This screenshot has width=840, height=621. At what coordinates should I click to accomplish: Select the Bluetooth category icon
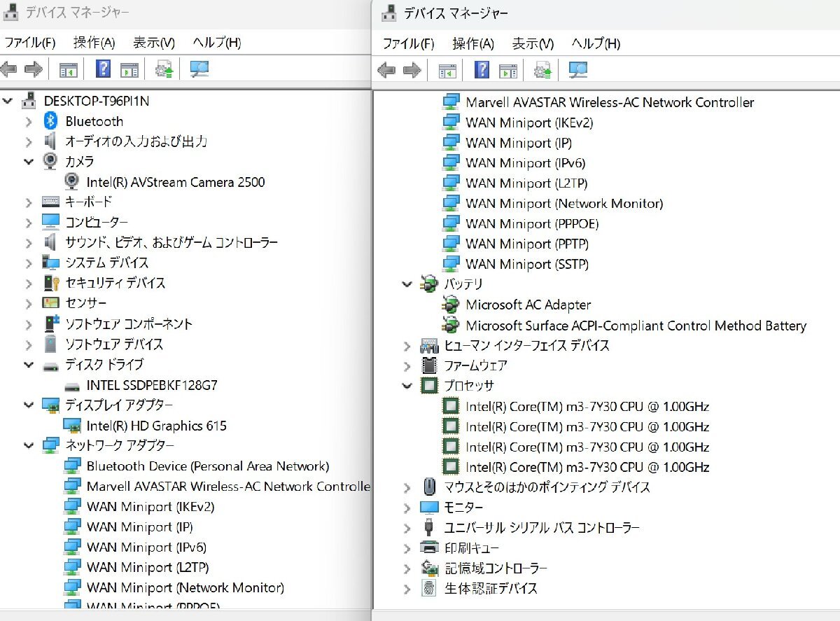click(50, 121)
